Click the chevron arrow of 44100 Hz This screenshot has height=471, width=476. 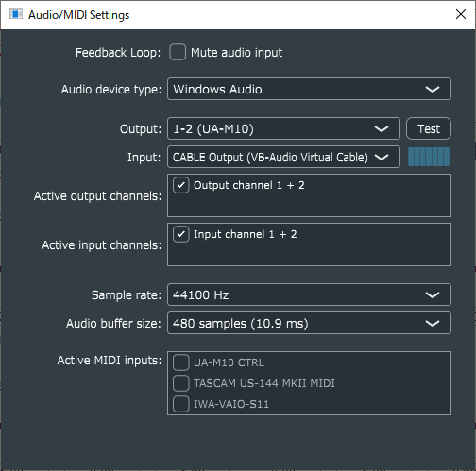pos(433,295)
